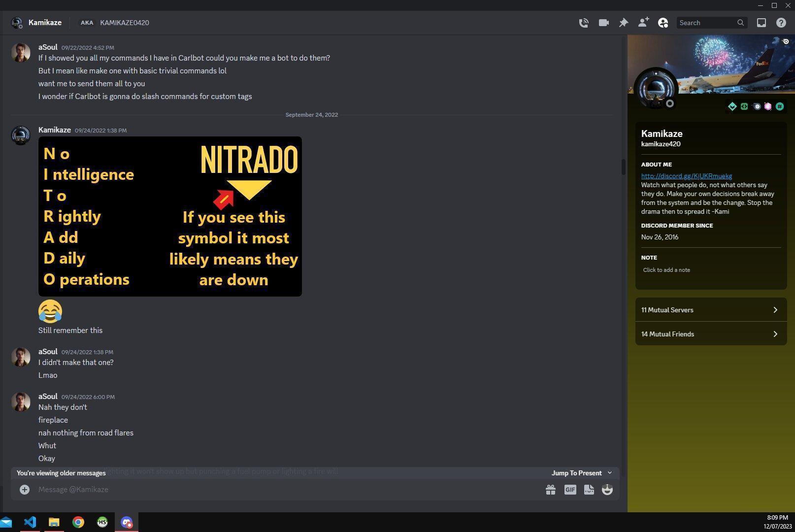Add friends to DM with the person-plus icon
This screenshot has height=532, width=795.
pyautogui.click(x=643, y=23)
